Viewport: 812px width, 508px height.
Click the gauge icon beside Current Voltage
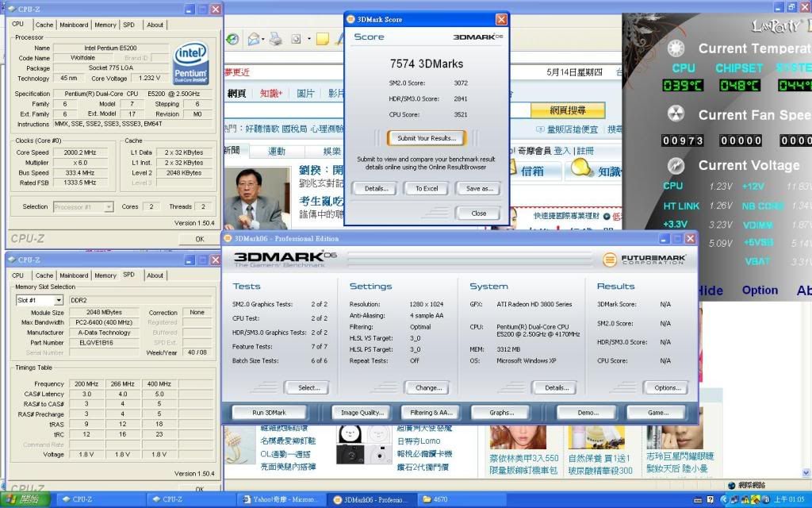[676, 165]
